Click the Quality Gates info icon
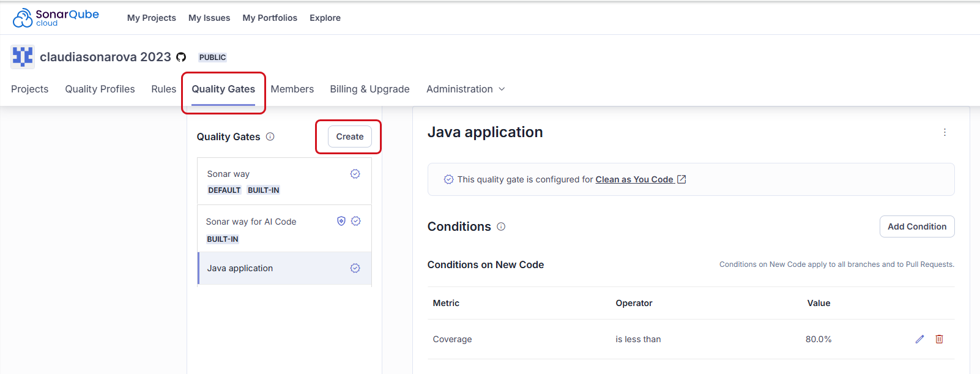Screen dimensions: 980x374 [270, 137]
